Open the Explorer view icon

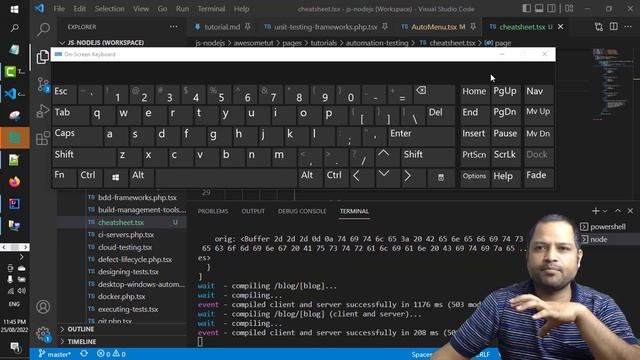(43, 57)
